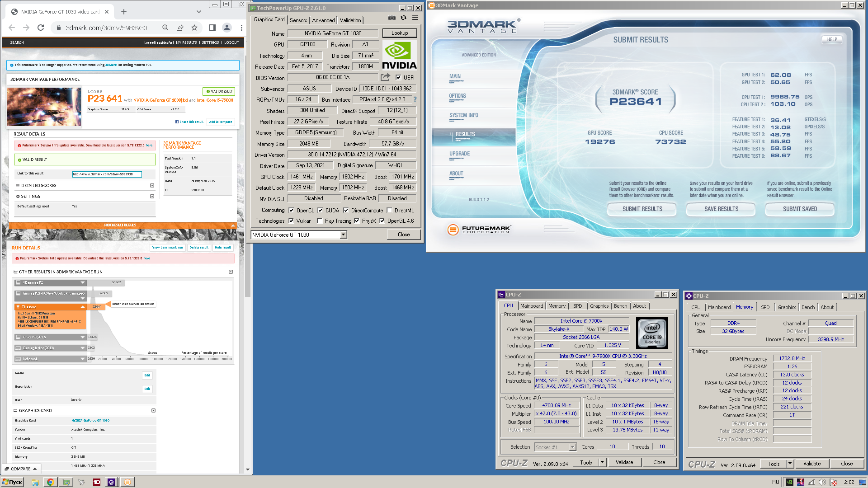Viewport: 868px width, 488px height.
Task: Open Chrome's side panel icon
Action: pyautogui.click(x=212, y=28)
